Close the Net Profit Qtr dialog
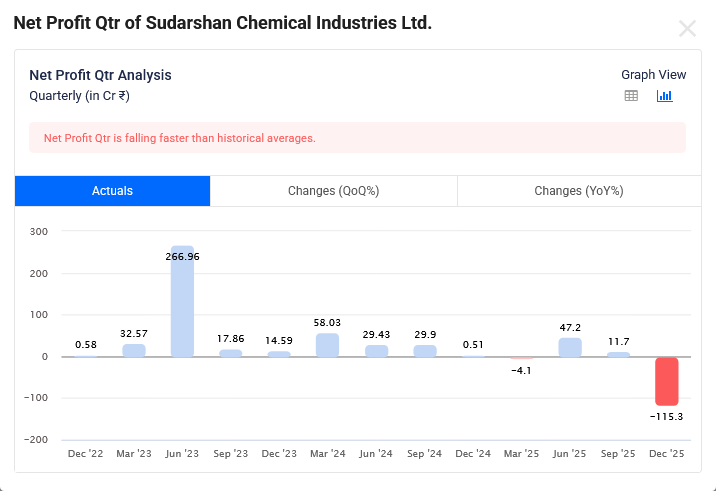Image resolution: width=716 pixels, height=491 pixels. (687, 29)
